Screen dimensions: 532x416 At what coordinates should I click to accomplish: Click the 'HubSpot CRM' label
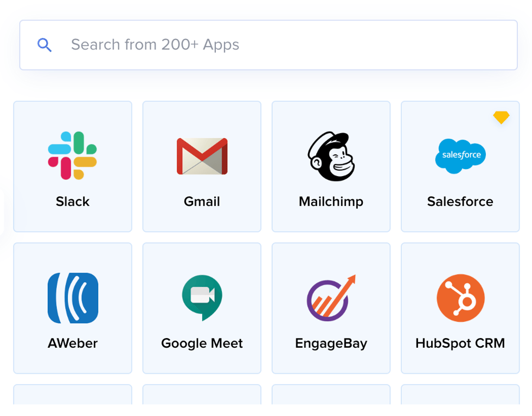click(x=460, y=343)
